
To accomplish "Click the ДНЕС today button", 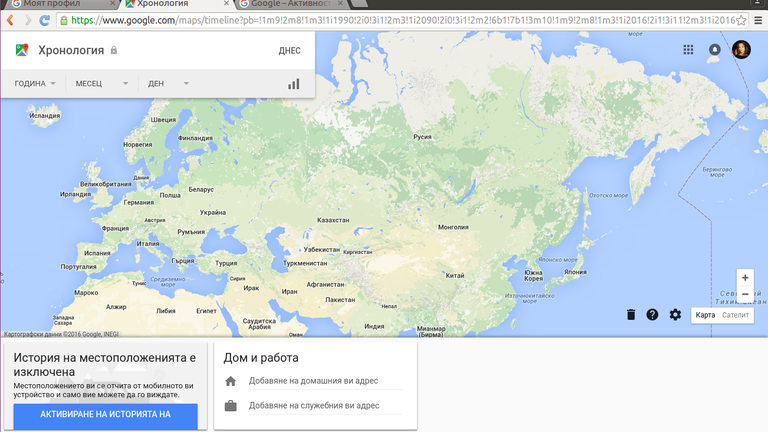I will [x=289, y=50].
